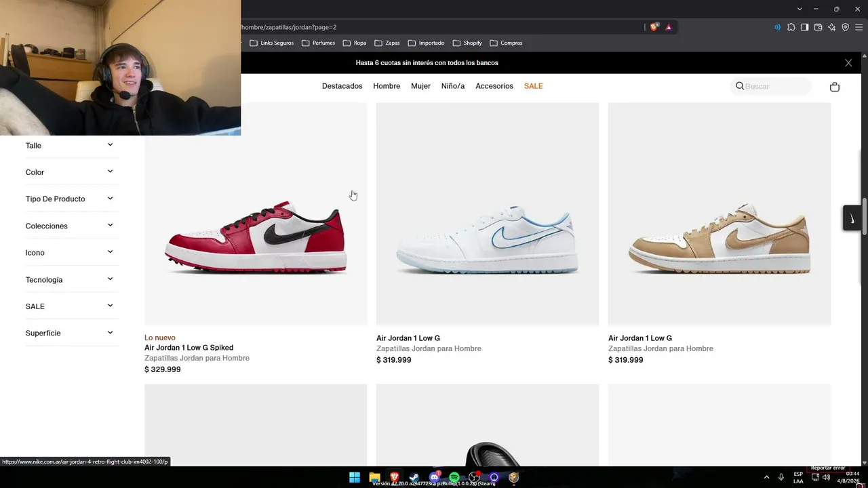868x488 pixels.
Task: Open the tab search chevron in title bar
Action: tap(800, 9)
